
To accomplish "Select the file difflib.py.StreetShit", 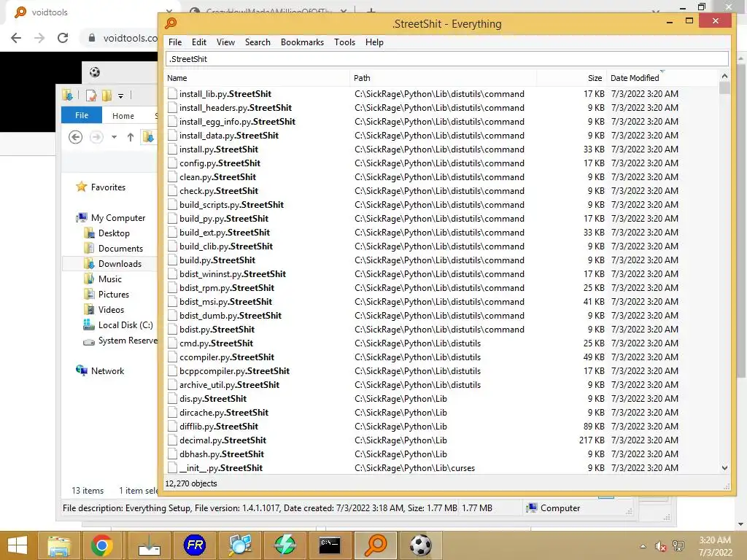I will (219, 426).
